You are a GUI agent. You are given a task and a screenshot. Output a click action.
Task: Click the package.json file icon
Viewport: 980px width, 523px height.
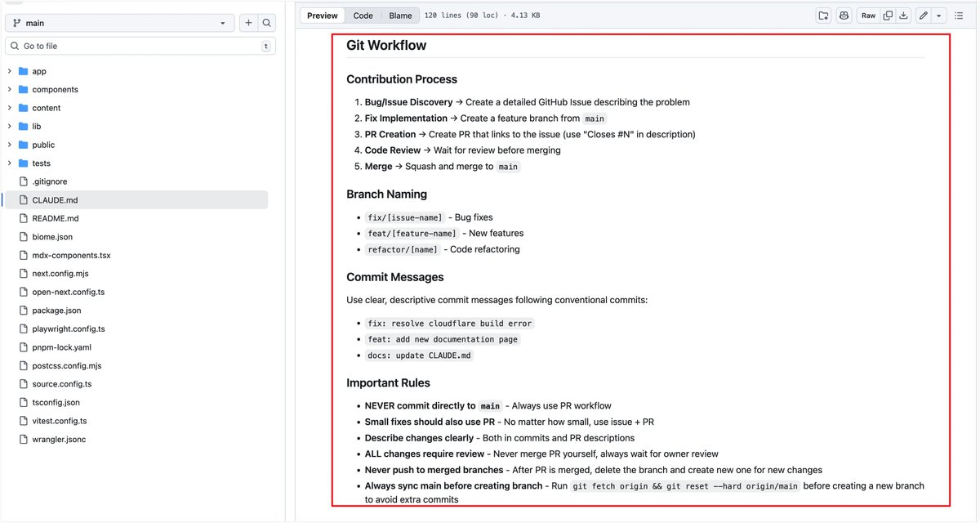pyautogui.click(x=23, y=311)
